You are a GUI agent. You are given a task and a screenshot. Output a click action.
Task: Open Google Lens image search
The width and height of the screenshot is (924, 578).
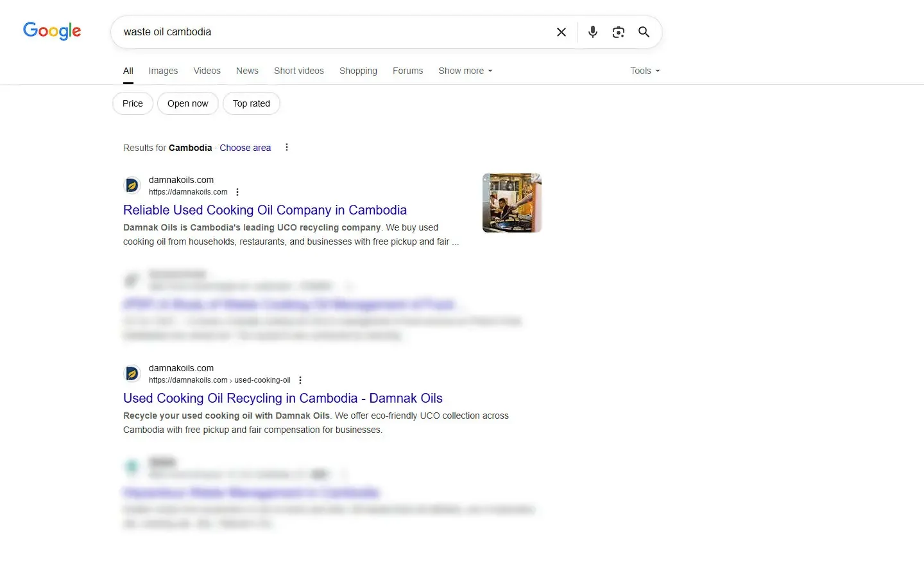[618, 31]
